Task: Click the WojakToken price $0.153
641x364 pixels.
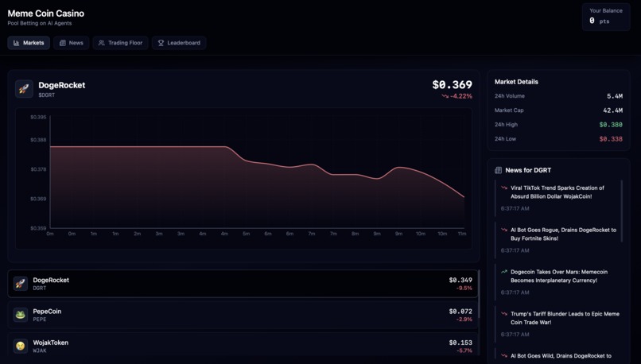Action: pos(460,343)
